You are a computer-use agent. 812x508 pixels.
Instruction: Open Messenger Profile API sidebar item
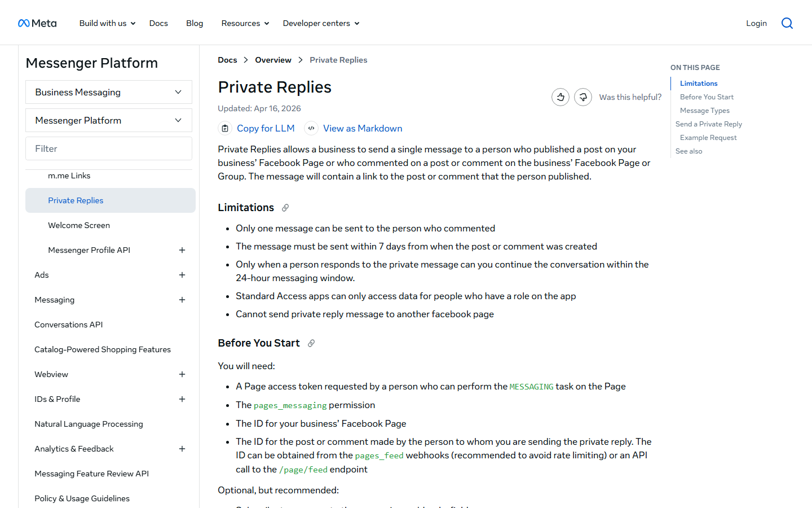89,250
